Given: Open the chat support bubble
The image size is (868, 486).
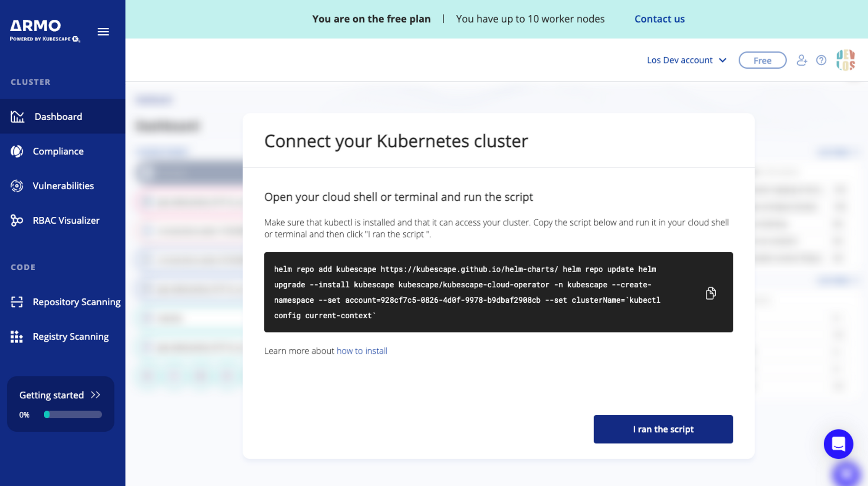Looking at the screenshot, I should (x=838, y=444).
